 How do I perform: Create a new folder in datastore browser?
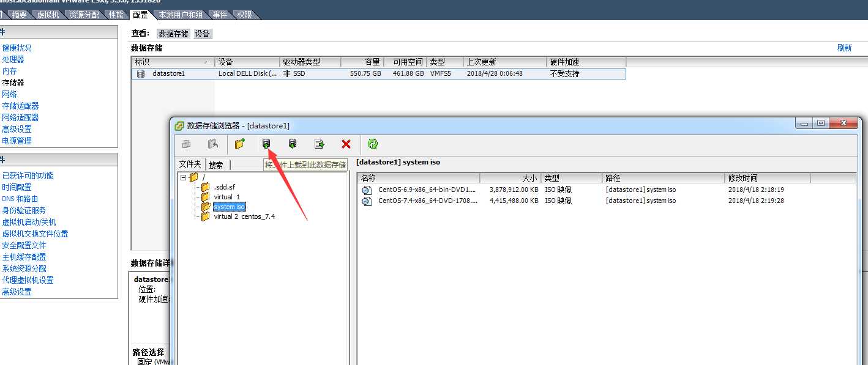pyautogui.click(x=239, y=144)
